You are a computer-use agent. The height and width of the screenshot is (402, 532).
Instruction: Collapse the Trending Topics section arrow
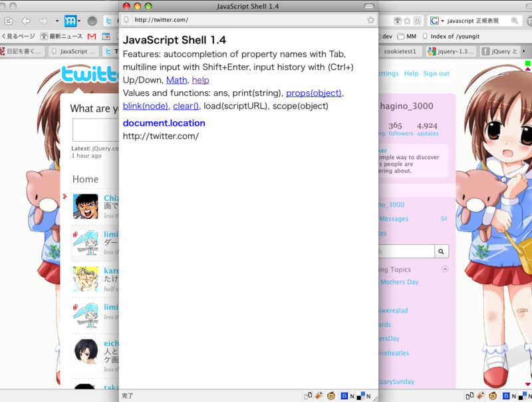coord(445,269)
